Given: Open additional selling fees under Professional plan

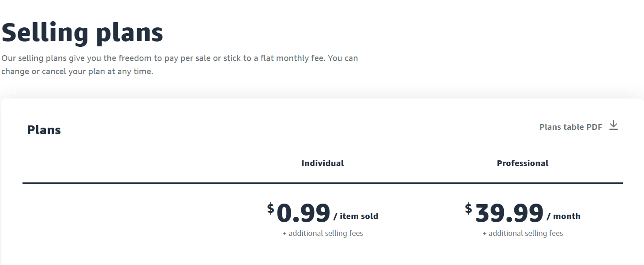Looking at the screenshot, I should [522, 233].
